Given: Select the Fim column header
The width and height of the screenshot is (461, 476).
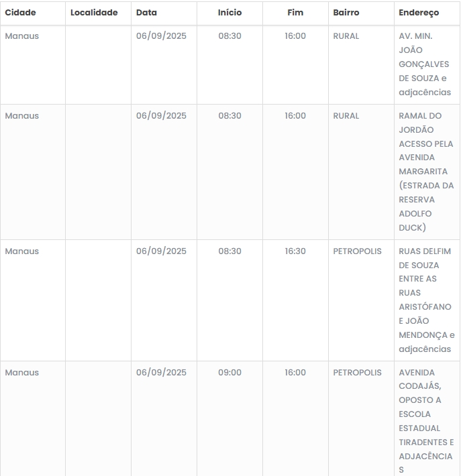Looking at the screenshot, I should tap(295, 13).
